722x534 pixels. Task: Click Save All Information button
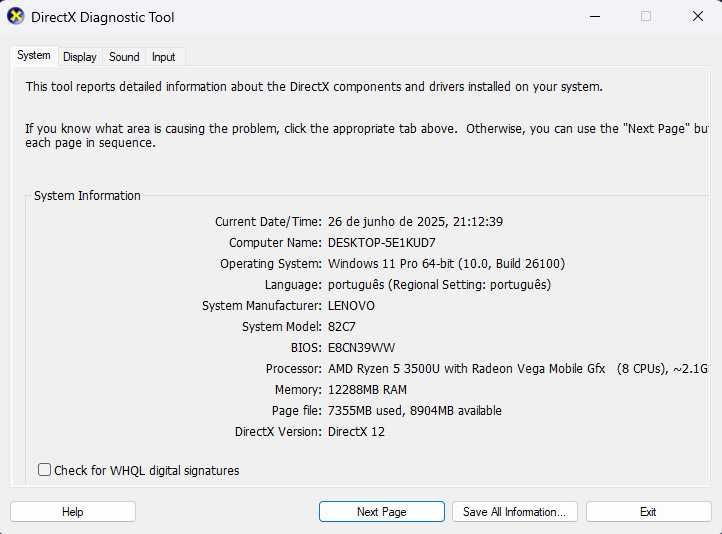(515, 512)
